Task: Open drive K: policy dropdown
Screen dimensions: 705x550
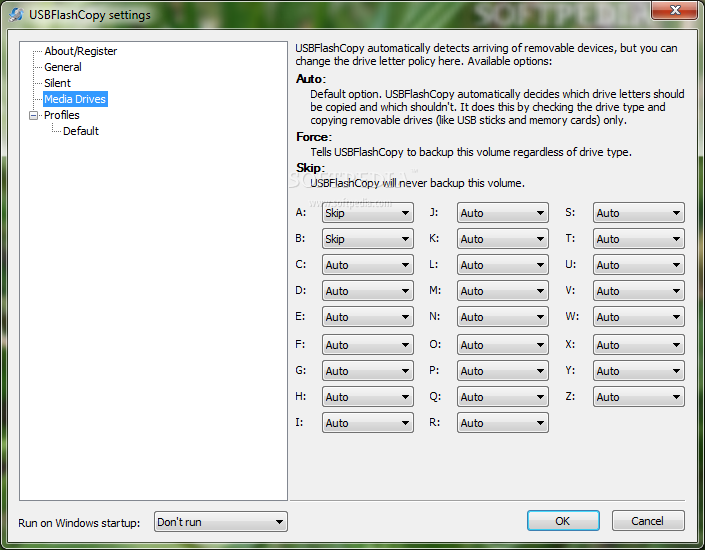Action: pyautogui.click(x=503, y=239)
